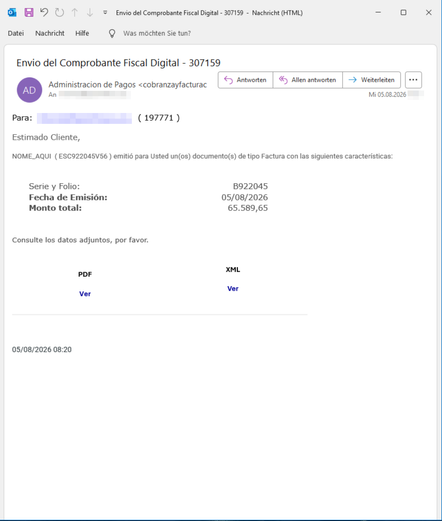Undo the last action with the undo arrow

[44, 13]
